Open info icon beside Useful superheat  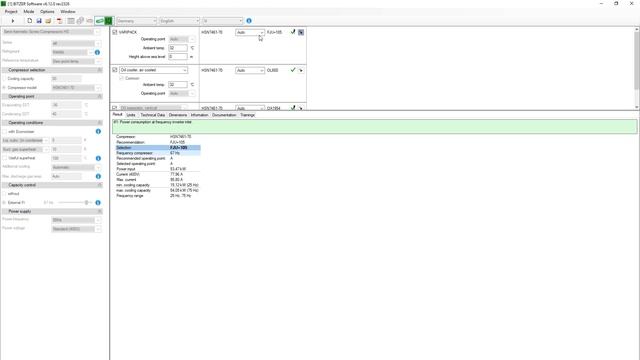tap(98, 158)
